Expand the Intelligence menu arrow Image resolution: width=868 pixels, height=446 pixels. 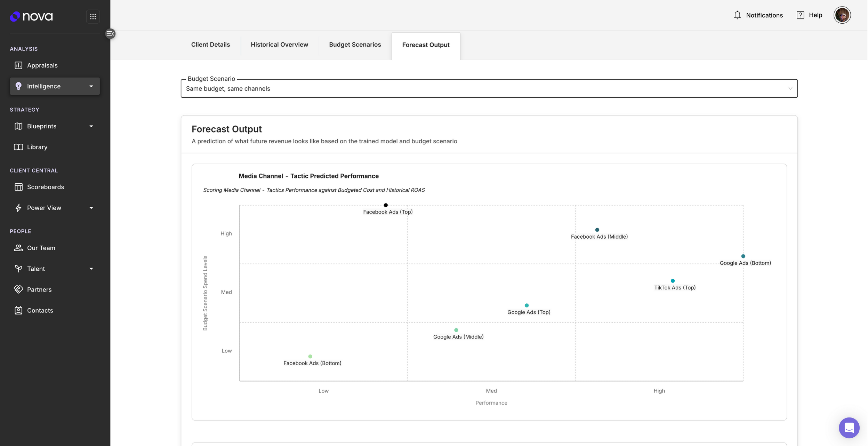(x=91, y=86)
